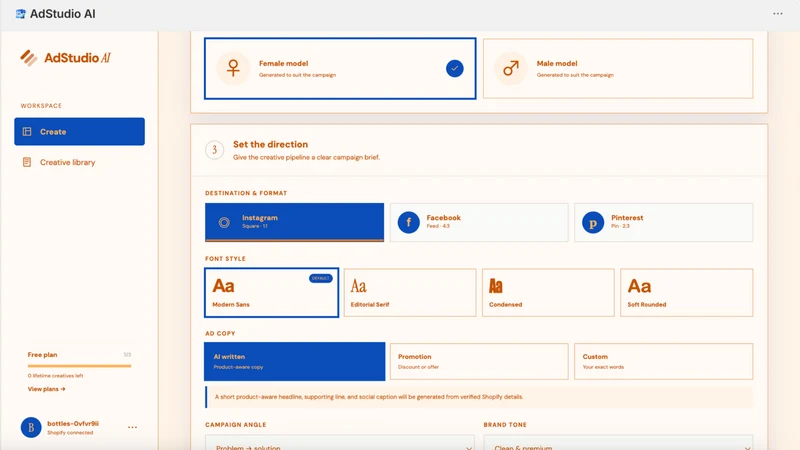Click the Create layout icon in sidebar
The image size is (800, 450).
click(27, 132)
